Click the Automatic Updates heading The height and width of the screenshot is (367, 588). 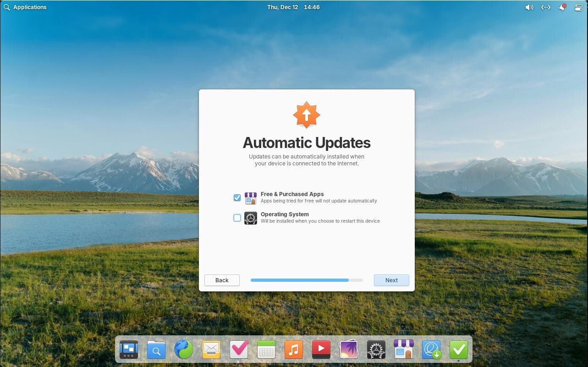click(307, 142)
